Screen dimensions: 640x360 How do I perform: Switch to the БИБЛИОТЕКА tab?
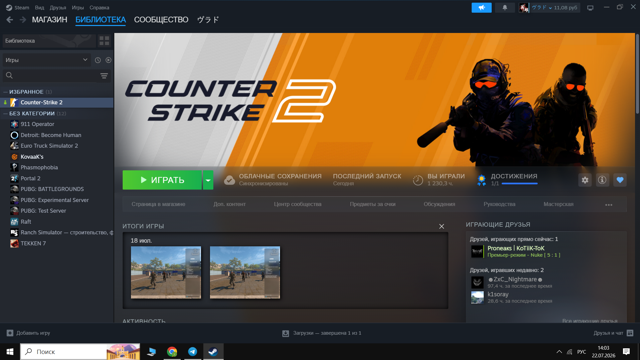tap(100, 20)
